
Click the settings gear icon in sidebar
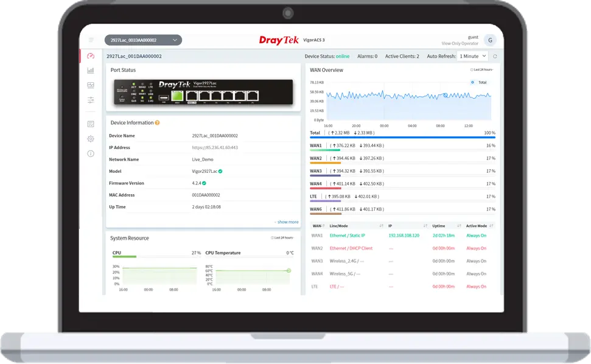pos(91,139)
